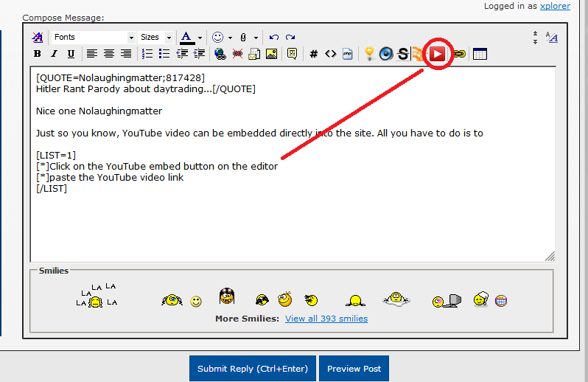Insert a table using the grid icon
Viewport: 588px width, 382px height.
pyautogui.click(x=480, y=54)
